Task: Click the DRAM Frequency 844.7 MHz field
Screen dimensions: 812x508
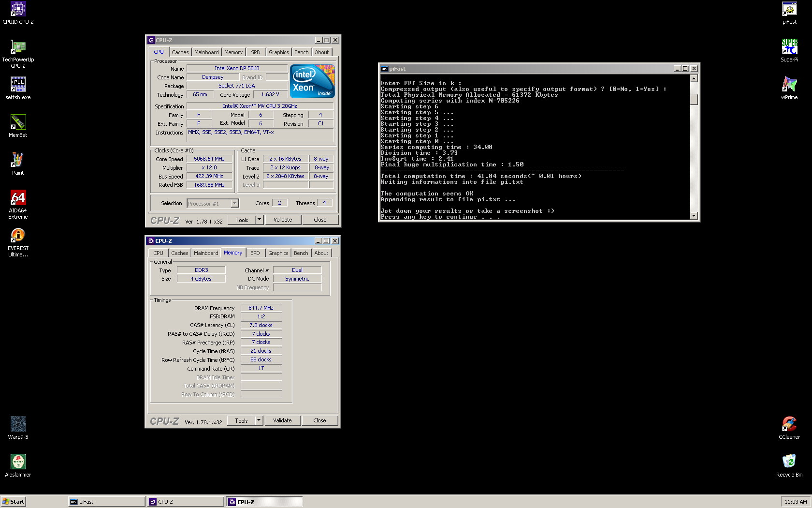Action: coord(261,308)
